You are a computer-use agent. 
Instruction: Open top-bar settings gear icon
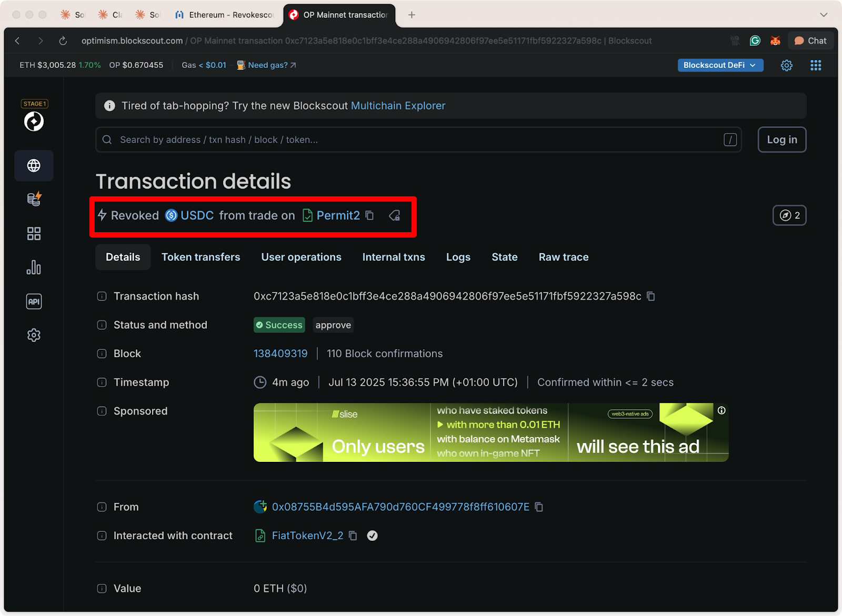786,65
